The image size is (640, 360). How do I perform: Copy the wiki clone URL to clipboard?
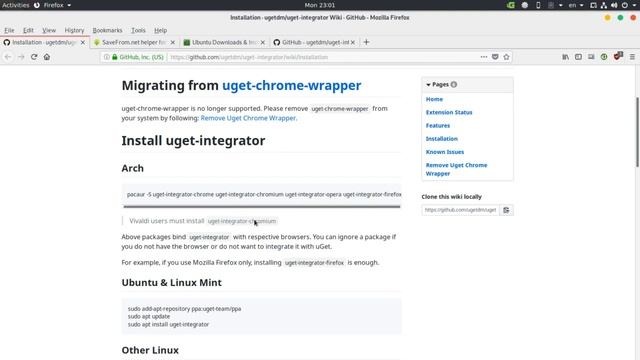click(x=506, y=210)
